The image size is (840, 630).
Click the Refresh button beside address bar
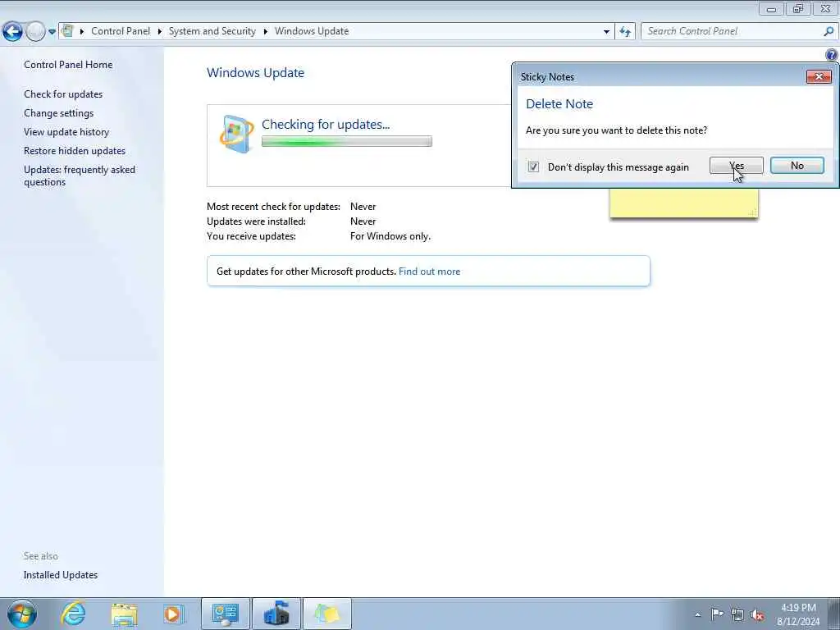625,32
